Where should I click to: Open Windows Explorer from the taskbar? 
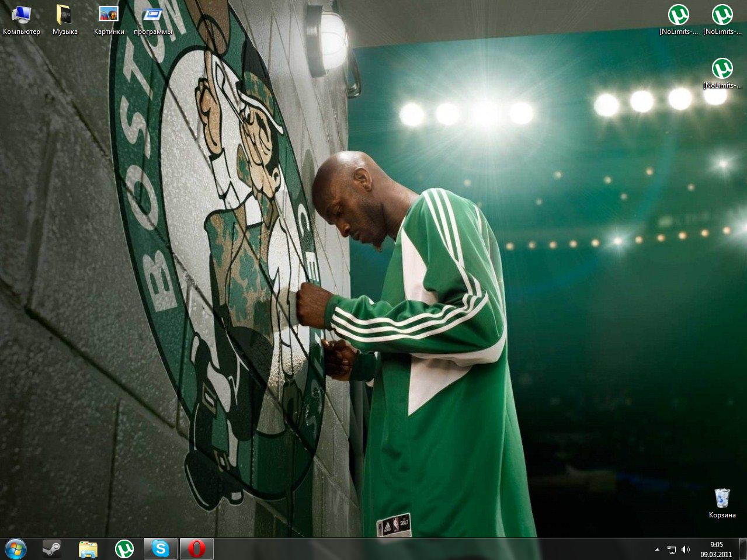click(x=88, y=549)
